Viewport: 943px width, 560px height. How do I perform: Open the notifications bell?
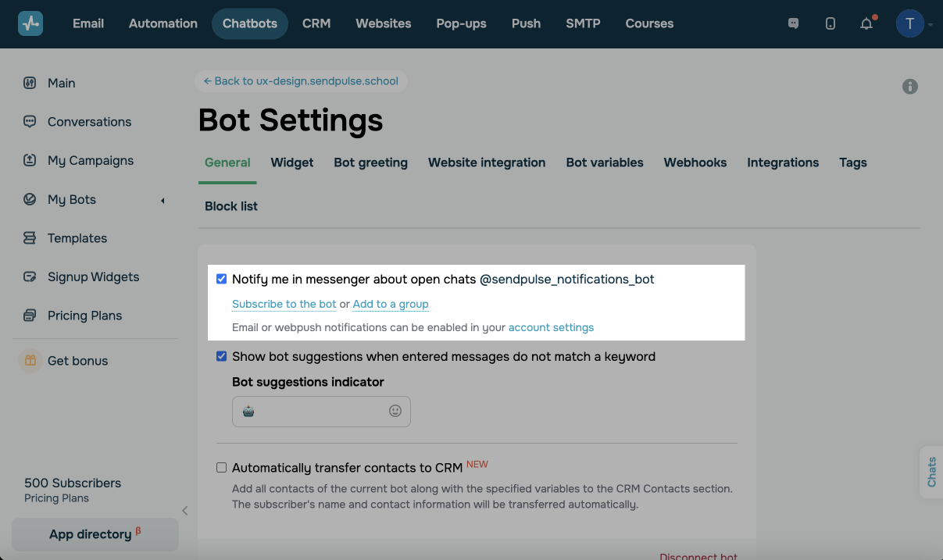866,23
